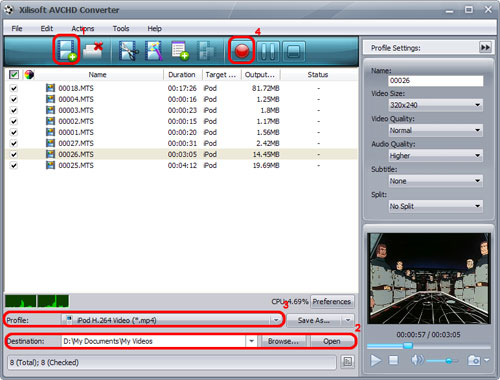
Task: Open the log icon beside the status bar
Action: click(347, 362)
